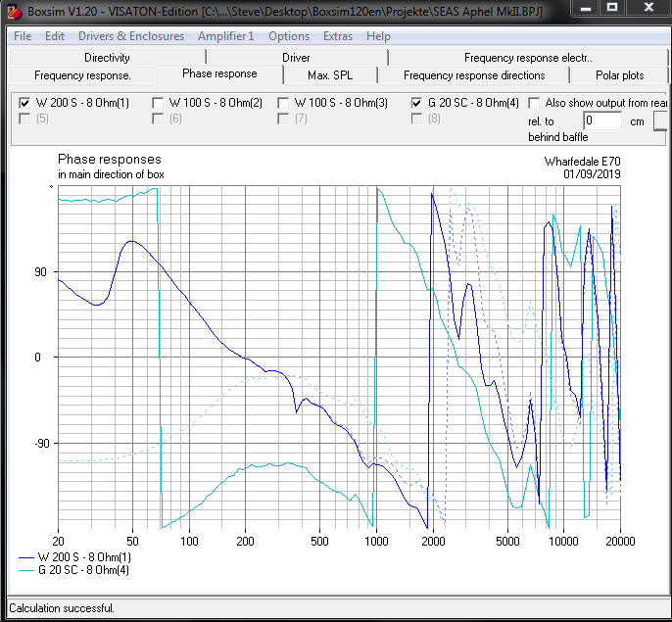Click the 01/09/2019 date label
This screenshot has width=672, height=622.
(592, 174)
